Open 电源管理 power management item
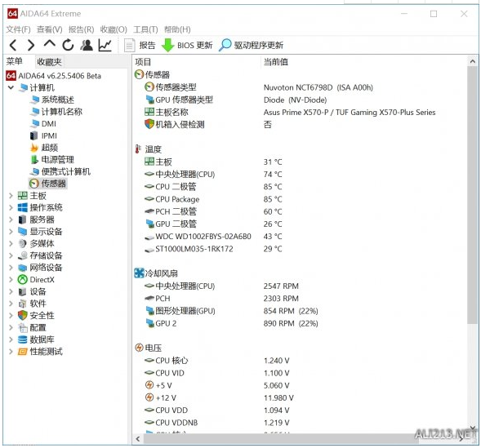The width and height of the screenshot is (481, 448). coord(52,159)
